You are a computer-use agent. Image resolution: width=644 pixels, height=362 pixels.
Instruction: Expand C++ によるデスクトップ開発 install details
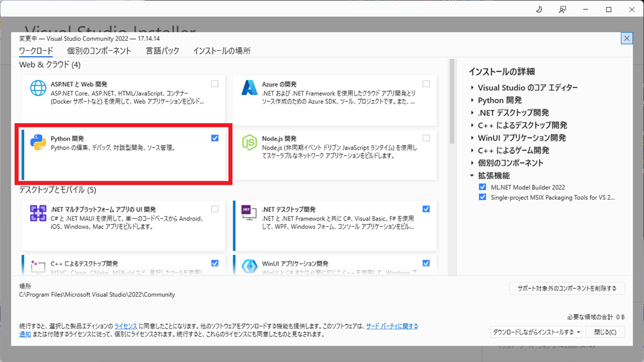[x=472, y=125]
